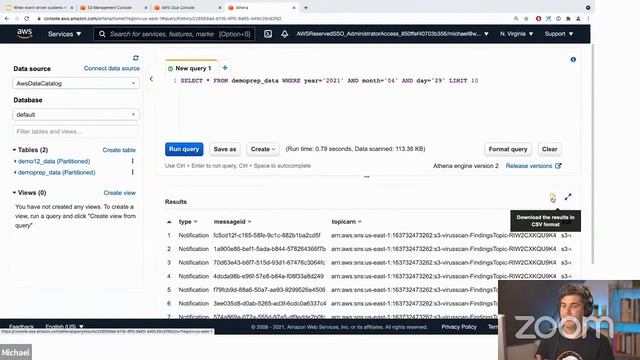Click the Run query button
The width and height of the screenshot is (640, 360).
click(184, 149)
